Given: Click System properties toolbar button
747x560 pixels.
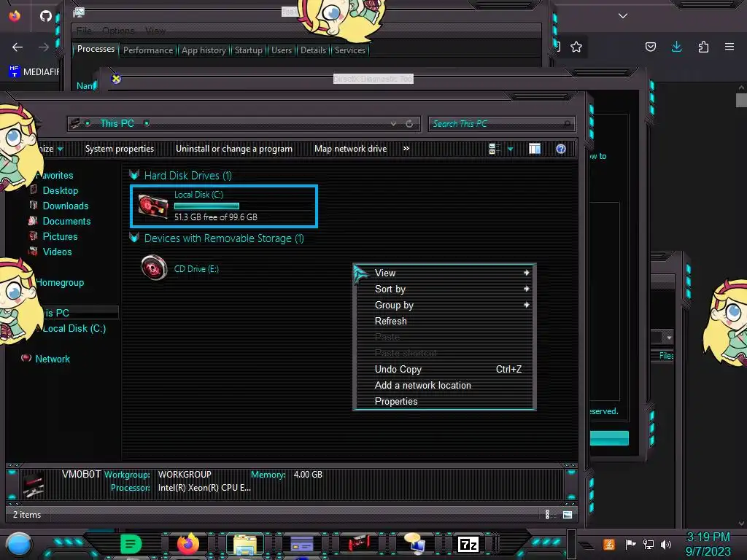Looking at the screenshot, I should (120, 149).
